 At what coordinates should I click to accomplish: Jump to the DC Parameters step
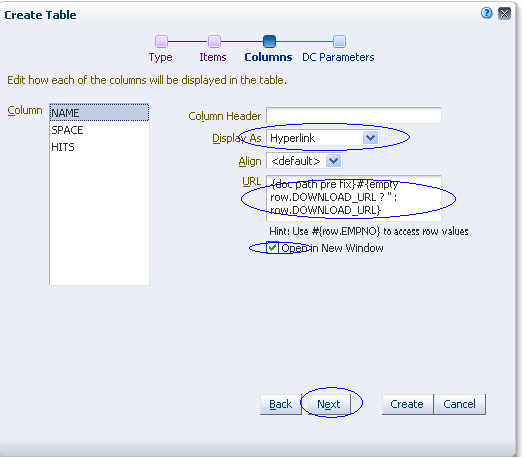coord(338,57)
